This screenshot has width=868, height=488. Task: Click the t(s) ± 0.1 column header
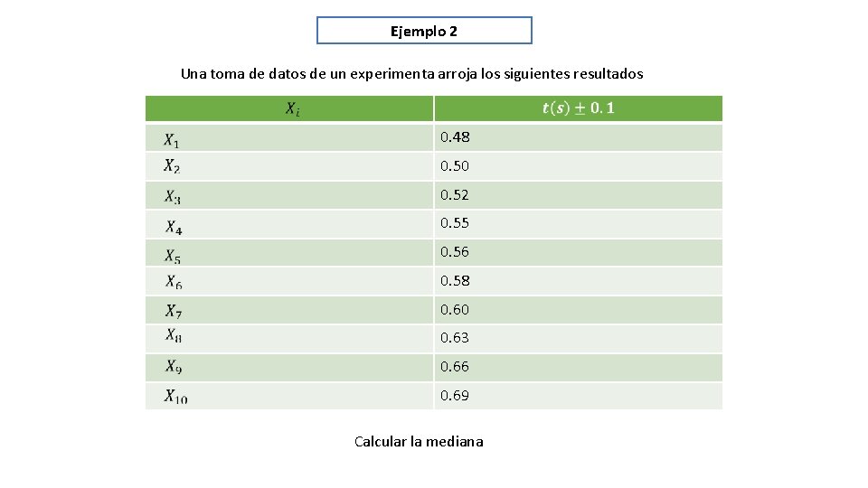pos(578,109)
